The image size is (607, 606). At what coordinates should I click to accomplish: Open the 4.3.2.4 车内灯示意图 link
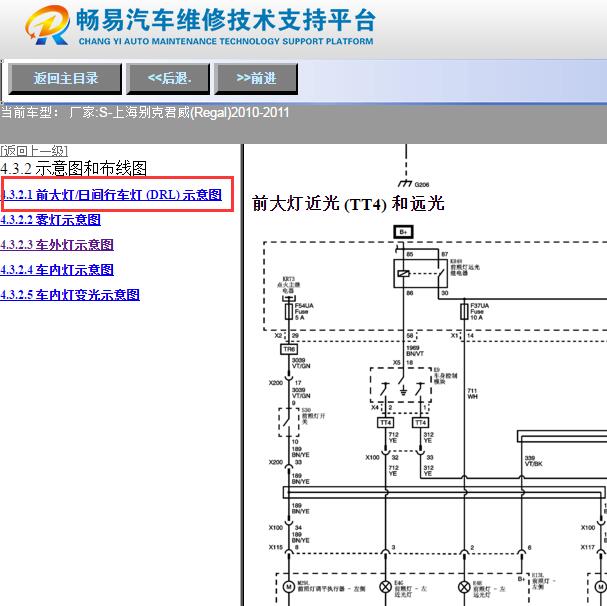pos(57,270)
